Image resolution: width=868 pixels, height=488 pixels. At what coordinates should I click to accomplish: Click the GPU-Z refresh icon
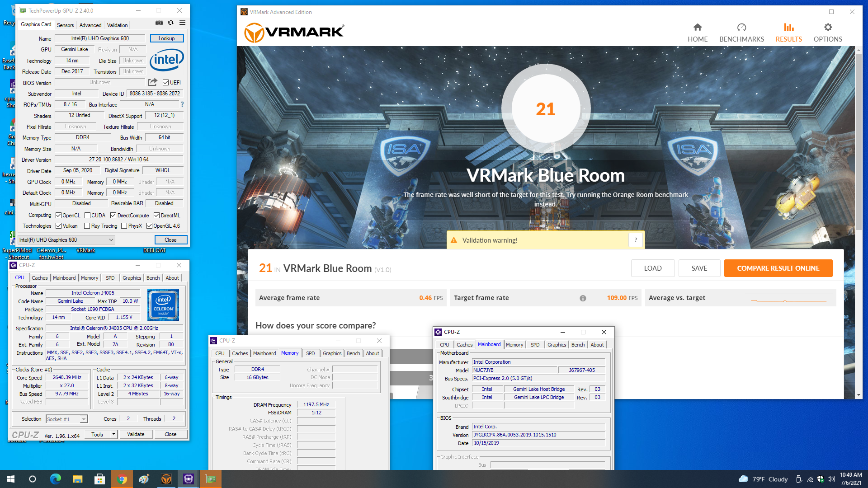click(x=170, y=23)
